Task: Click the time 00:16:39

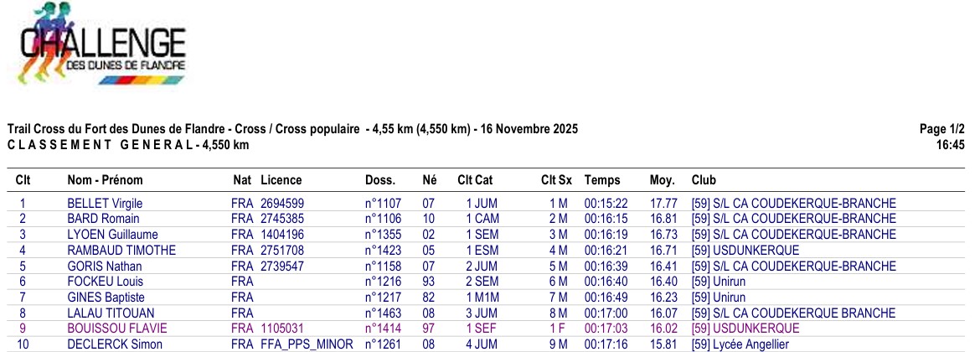Action: [x=606, y=266]
